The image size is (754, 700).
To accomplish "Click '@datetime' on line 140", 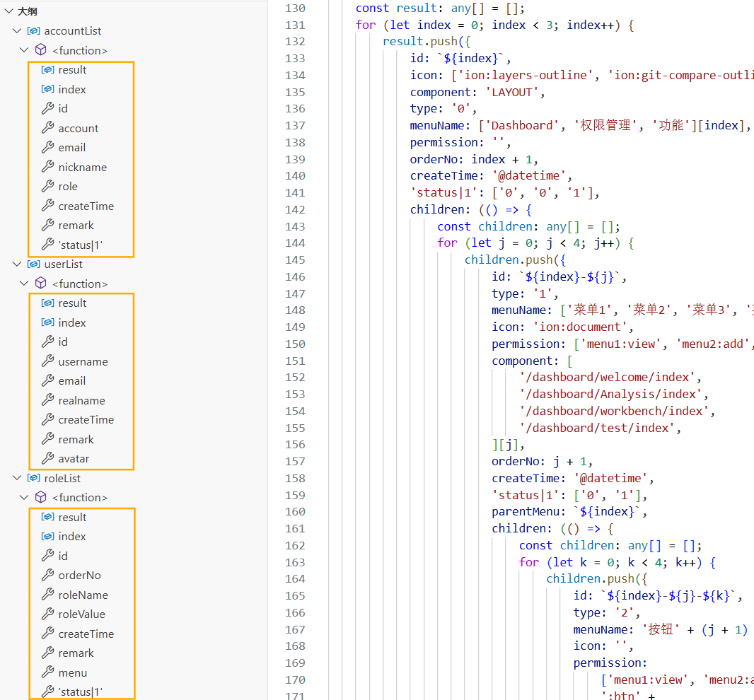I will (529, 175).
